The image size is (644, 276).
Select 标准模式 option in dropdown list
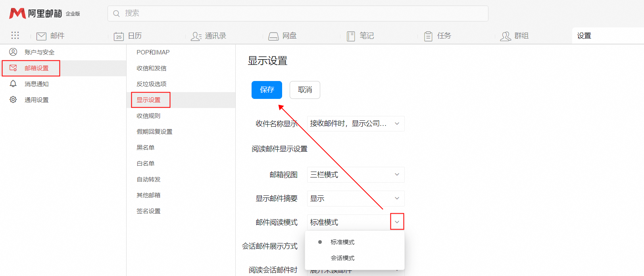pyautogui.click(x=342, y=242)
